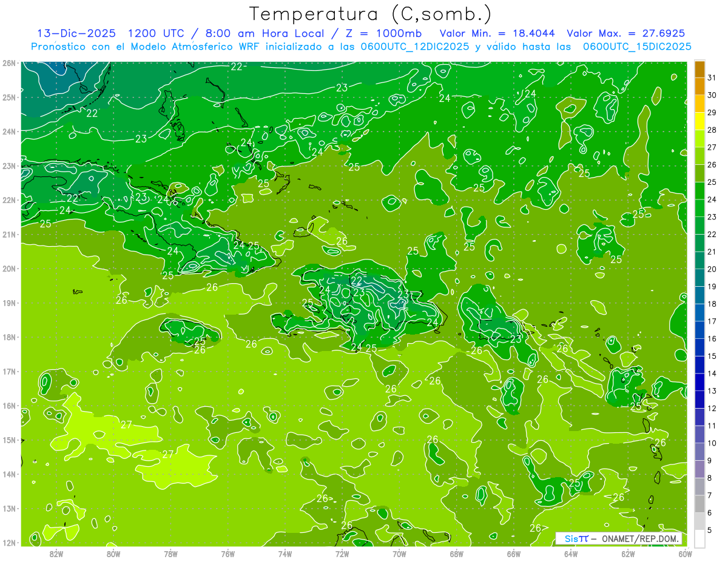Click the longitude label "68W"
The height and width of the screenshot is (562, 728).
click(x=457, y=554)
